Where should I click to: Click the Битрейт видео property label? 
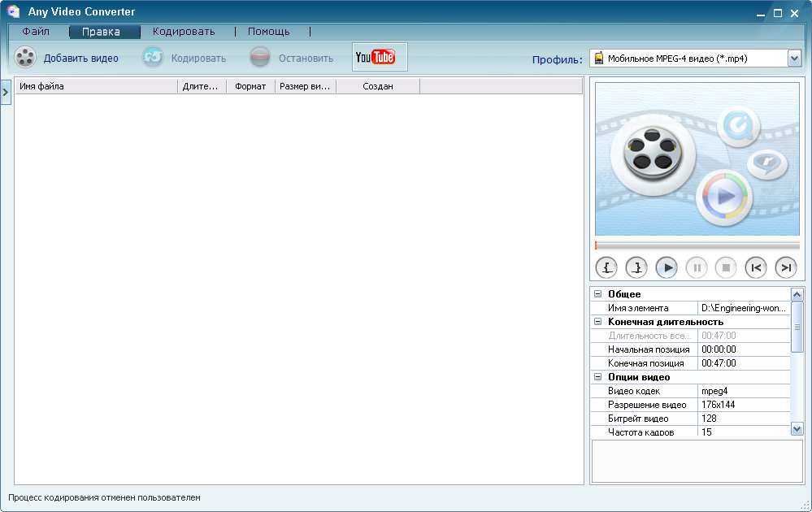pos(638,419)
